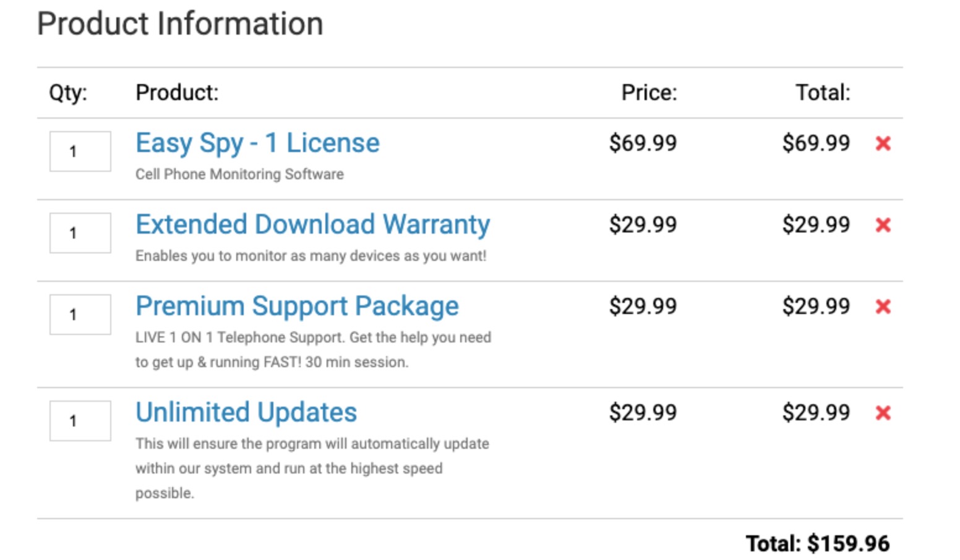Click the Price column header
Image resolution: width=960 pixels, height=560 pixels.
(x=649, y=93)
